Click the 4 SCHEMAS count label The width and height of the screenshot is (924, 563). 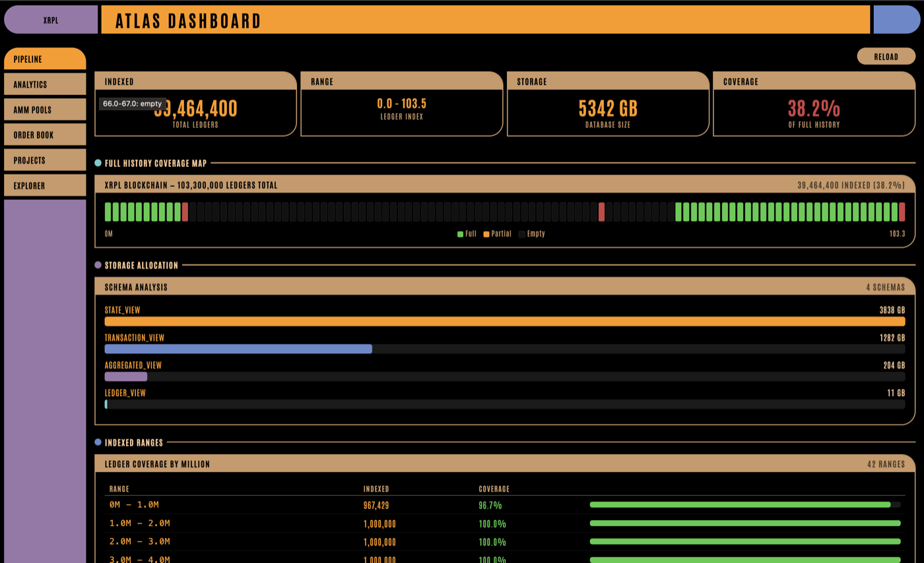pos(886,287)
